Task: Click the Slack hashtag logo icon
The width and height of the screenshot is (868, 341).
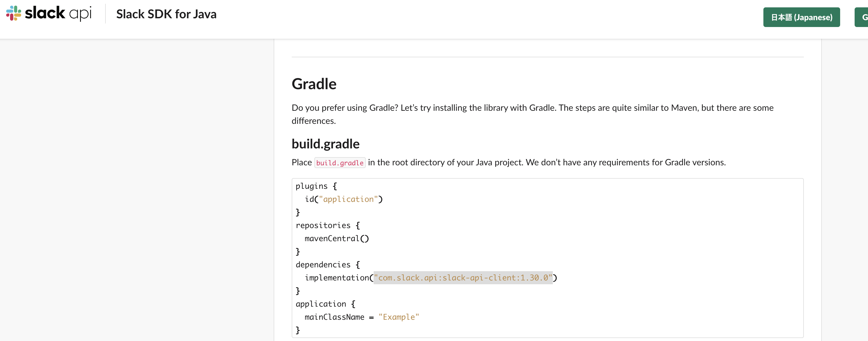Action: point(13,13)
